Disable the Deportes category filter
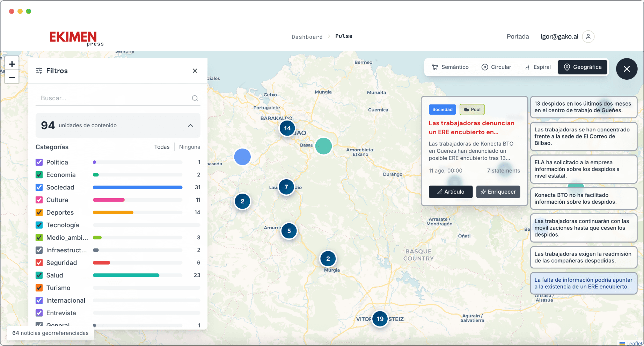 [x=39, y=212]
